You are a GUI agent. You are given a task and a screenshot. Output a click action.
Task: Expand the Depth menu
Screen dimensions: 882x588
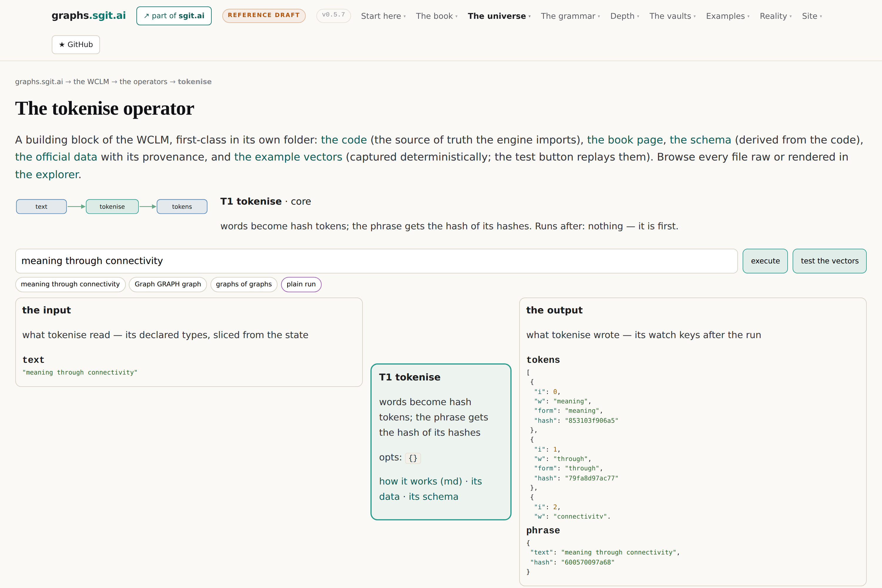coord(624,16)
